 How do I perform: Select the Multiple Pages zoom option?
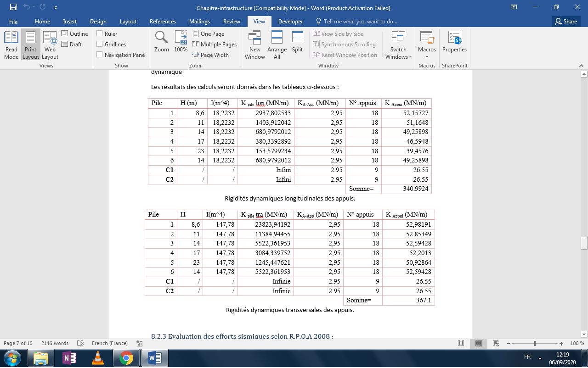tap(215, 44)
